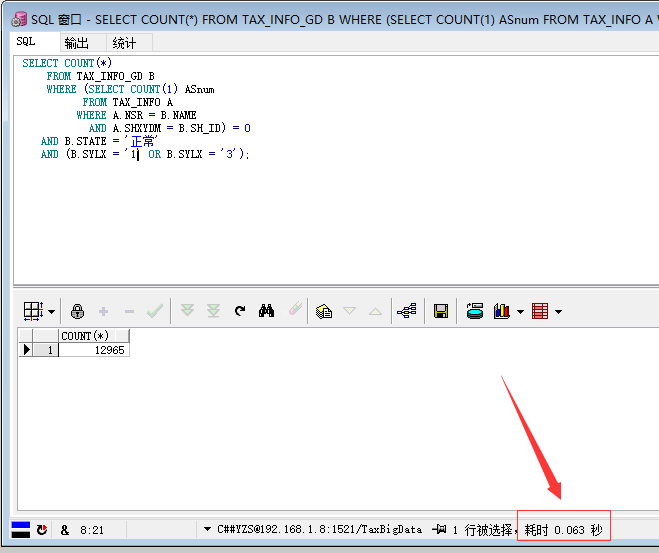Click the SQL window database title icon
659x553 pixels.
19,19
